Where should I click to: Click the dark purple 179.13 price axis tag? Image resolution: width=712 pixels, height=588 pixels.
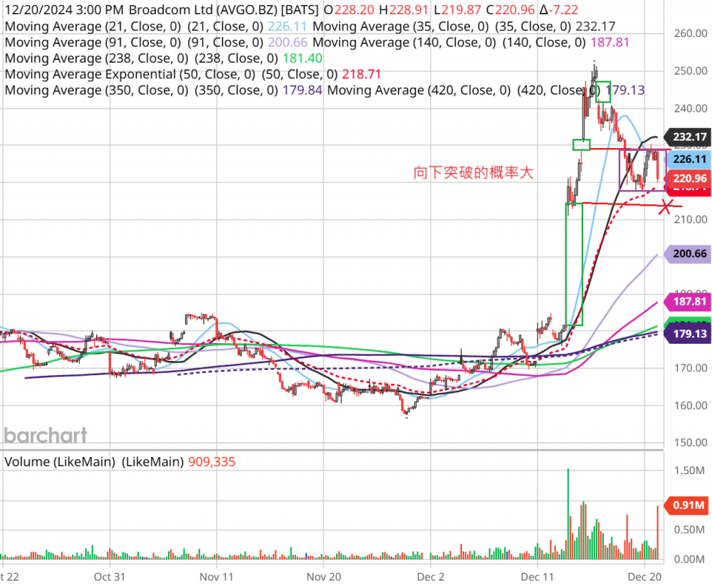pos(689,334)
